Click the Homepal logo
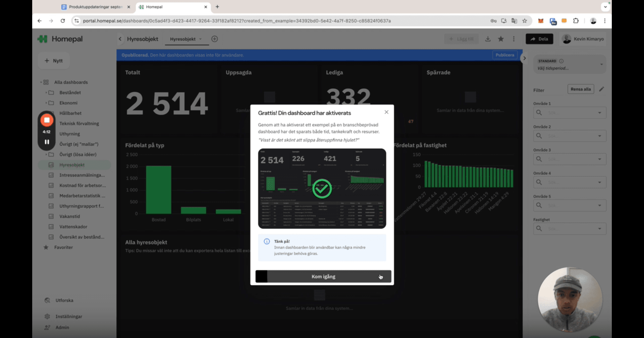This screenshot has height=338, width=644. [x=60, y=39]
